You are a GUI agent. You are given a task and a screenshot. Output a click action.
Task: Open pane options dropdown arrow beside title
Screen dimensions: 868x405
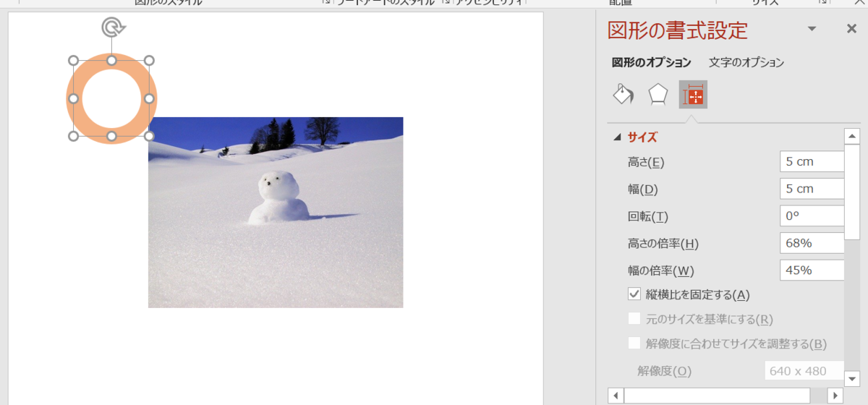812,29
